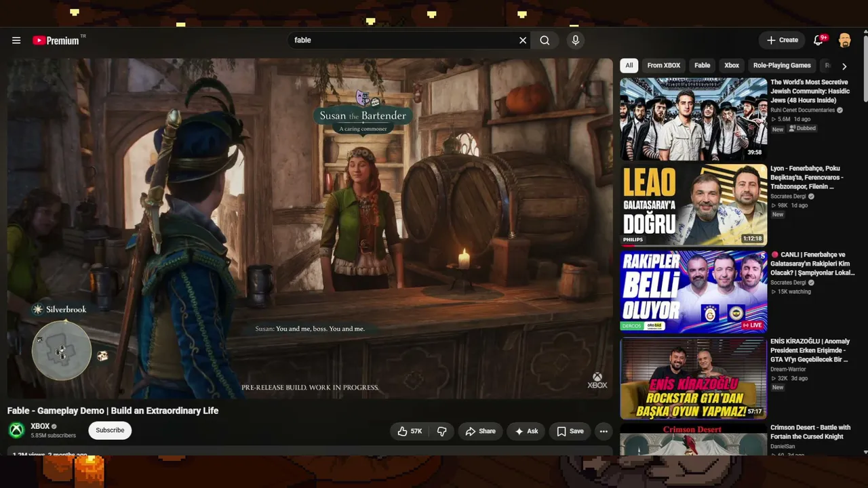Select the Fable filter chip

[x=702, y=66]
